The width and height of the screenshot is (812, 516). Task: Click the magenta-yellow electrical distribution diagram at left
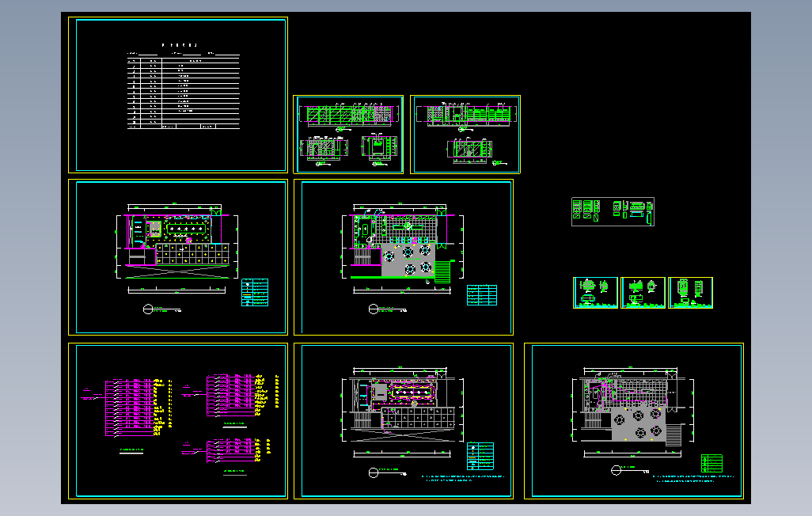point(127,408)
